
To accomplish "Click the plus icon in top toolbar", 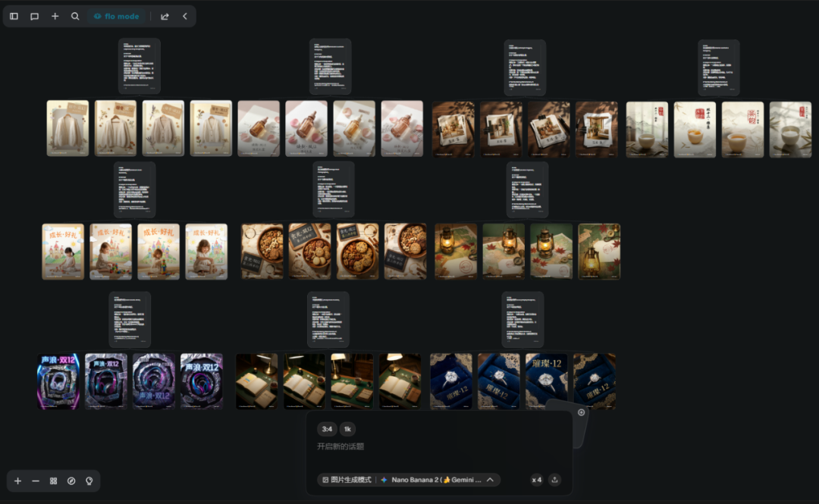I will [55, 16].
